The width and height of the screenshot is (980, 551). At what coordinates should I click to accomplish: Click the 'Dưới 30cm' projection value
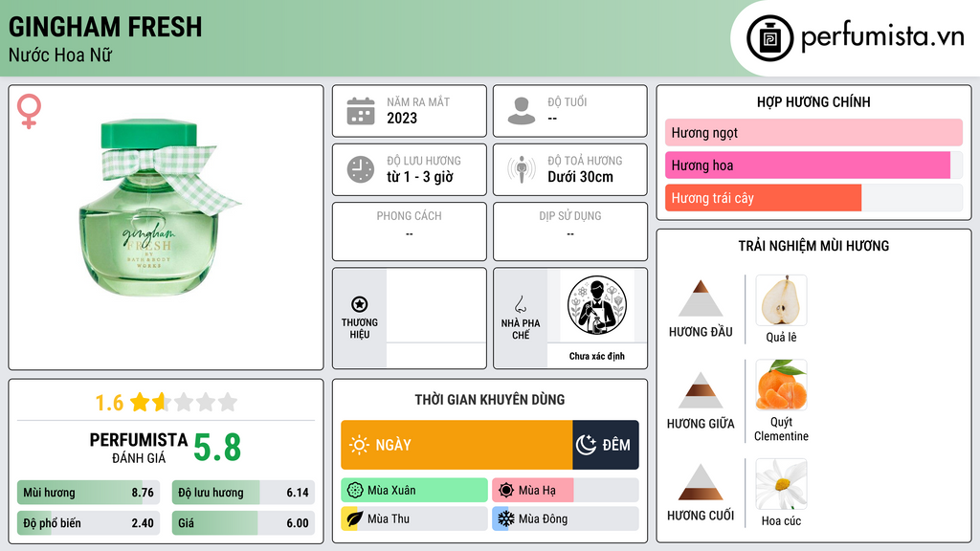(580, 177)
